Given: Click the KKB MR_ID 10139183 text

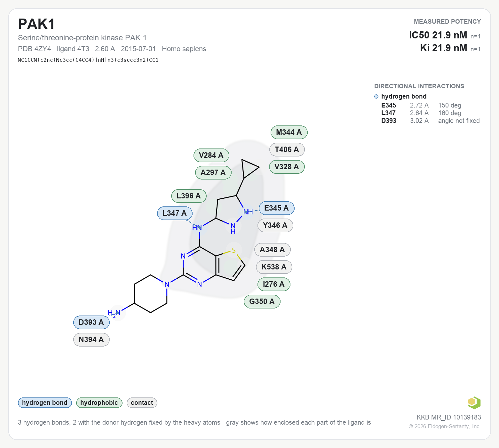Looking at the screenshot, I should [449, 417].
